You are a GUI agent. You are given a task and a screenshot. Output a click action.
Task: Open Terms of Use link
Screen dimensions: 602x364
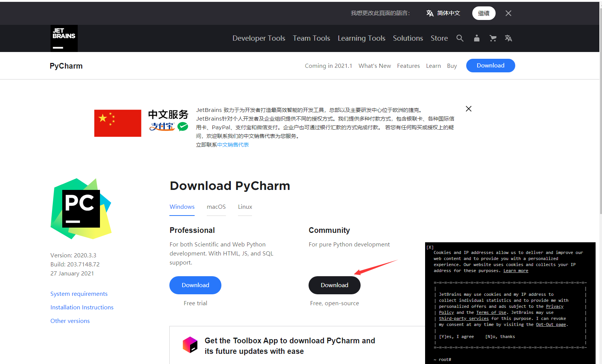pos(491,312)
